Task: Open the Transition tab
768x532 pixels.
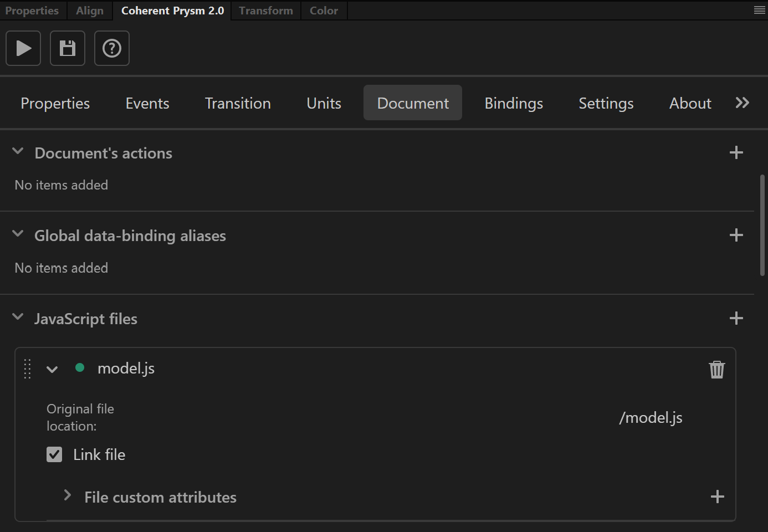Action: click(x=238, y=103)
